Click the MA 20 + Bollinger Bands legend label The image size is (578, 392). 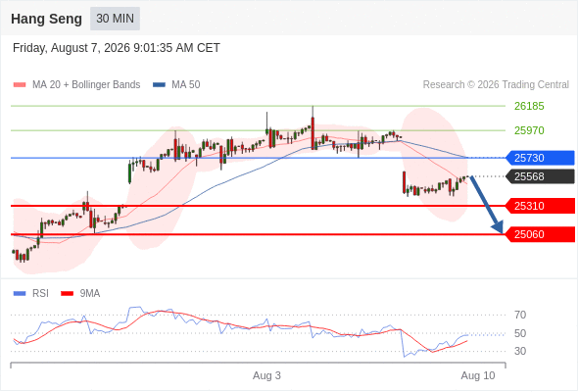point(86,85)
